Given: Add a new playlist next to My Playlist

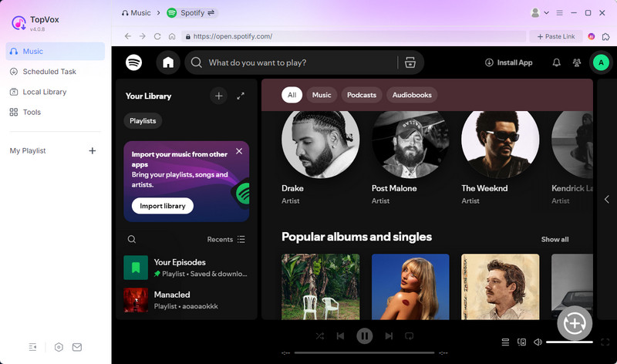Looking at the screenshot, I should click(92, 150).
